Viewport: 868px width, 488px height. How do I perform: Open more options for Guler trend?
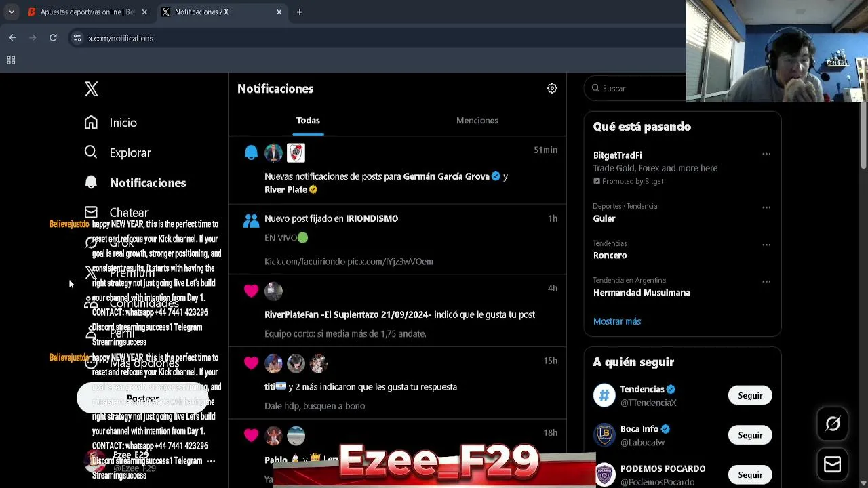(766, 207)
